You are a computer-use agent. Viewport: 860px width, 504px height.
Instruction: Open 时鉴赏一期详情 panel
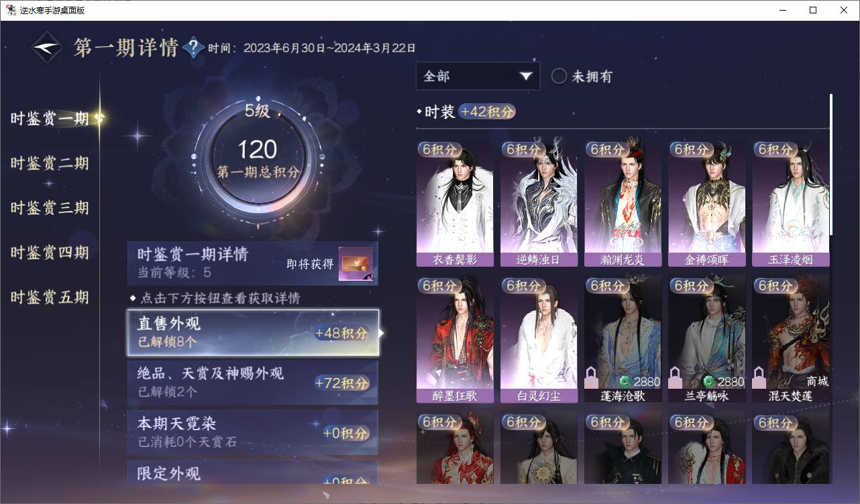click(x=253, y=263)
